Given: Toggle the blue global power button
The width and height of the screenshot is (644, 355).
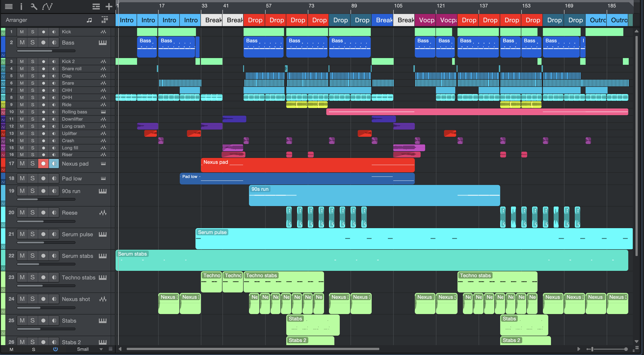Looking at the screenshot, I should pos(56,349).
